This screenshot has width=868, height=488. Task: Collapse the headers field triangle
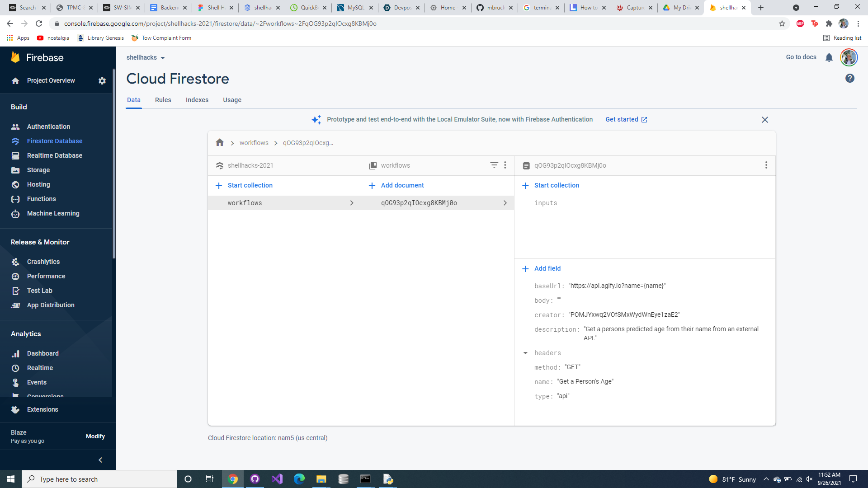[525, 353]
